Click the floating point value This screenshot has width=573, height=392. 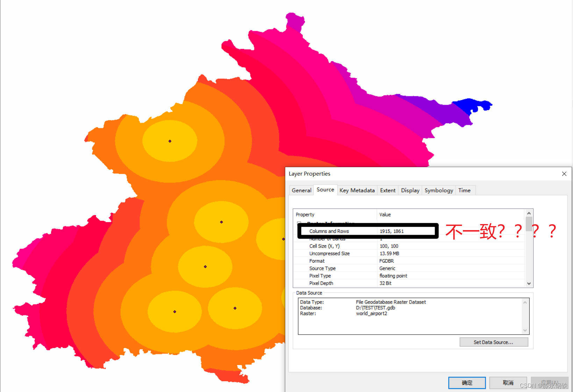(393, 276)
